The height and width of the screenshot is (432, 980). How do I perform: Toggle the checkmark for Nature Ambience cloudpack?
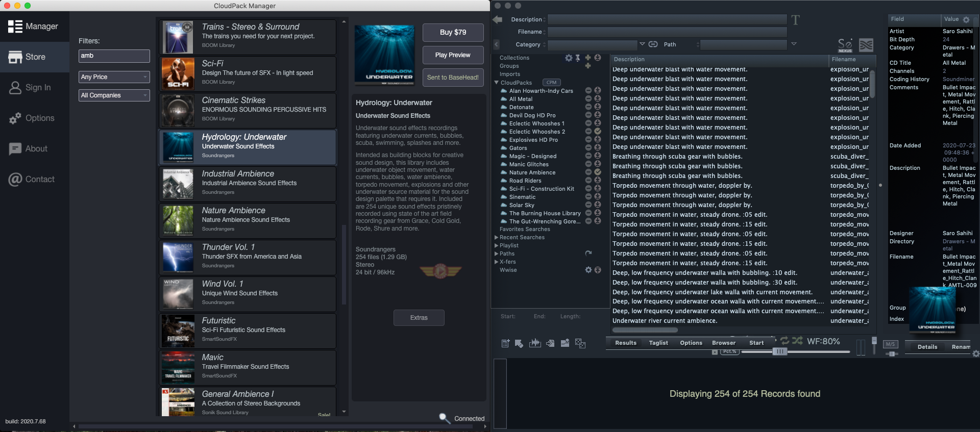point(598,172)
